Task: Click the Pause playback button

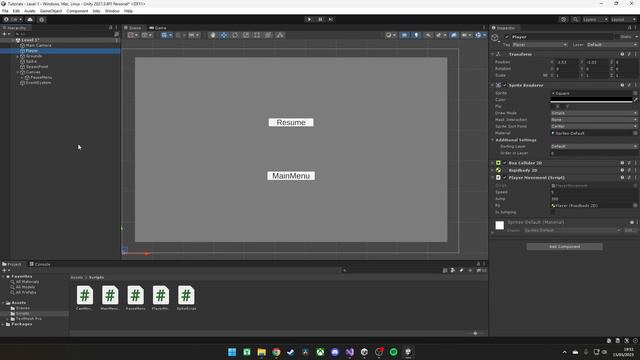Action: point(320,19)
